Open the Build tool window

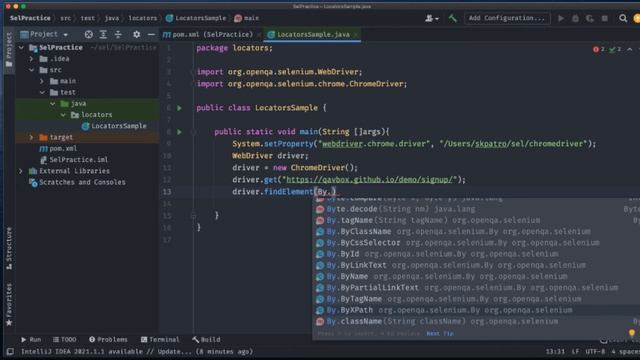click(x=207, y=340)
